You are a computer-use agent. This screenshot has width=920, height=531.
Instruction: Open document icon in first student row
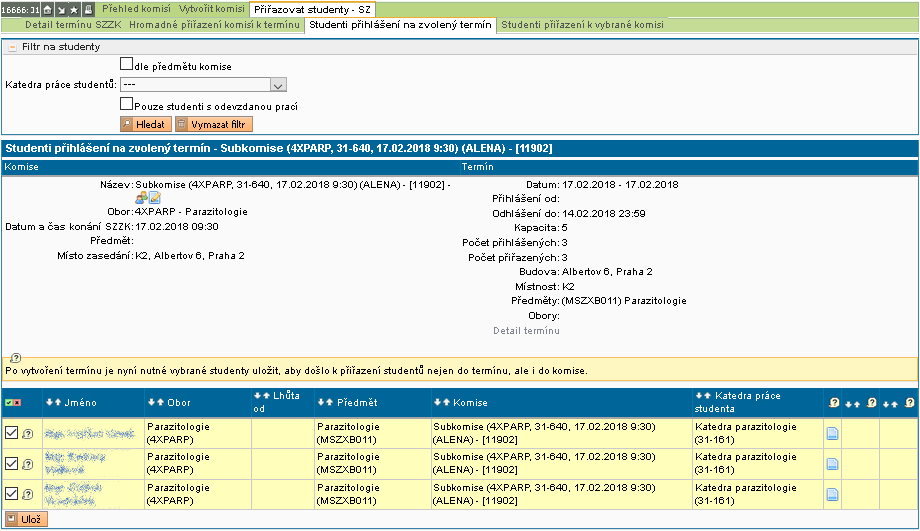point(832,433)
